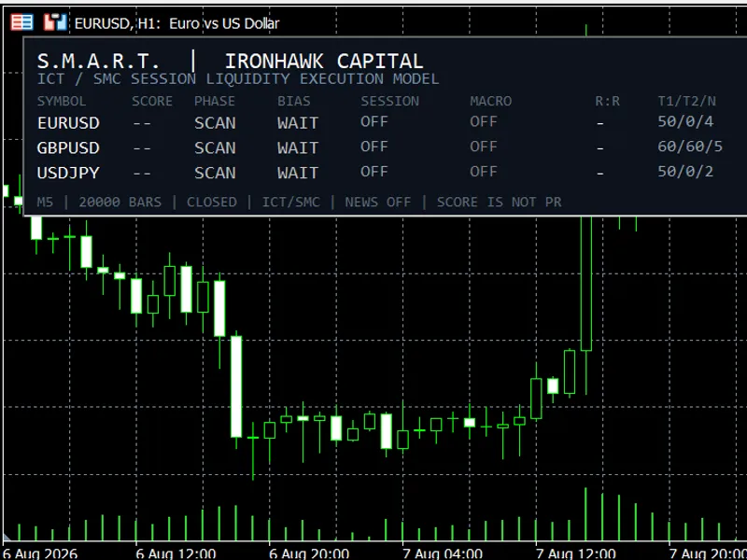Screen dimensions: 747x560
Task: Click the SESSION OFF value for EURUSD
Action: 374,121
